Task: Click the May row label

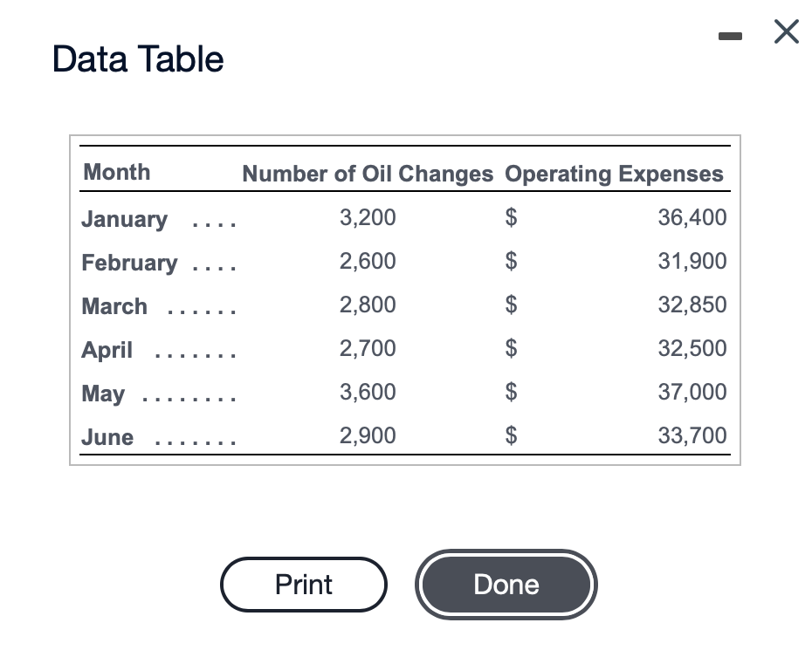Action: [103, 394]
